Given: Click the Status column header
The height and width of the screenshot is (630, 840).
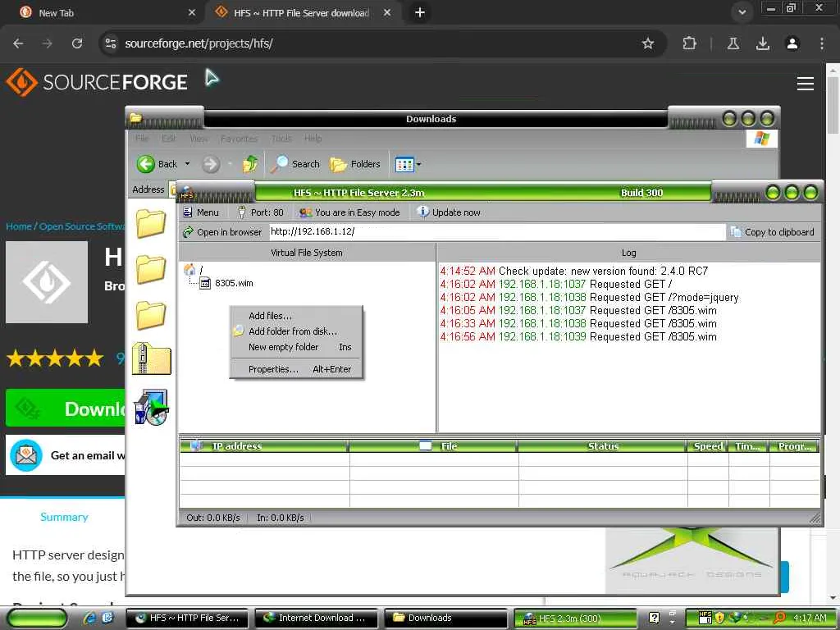Looking at the screenshot, I should point(602,445).
